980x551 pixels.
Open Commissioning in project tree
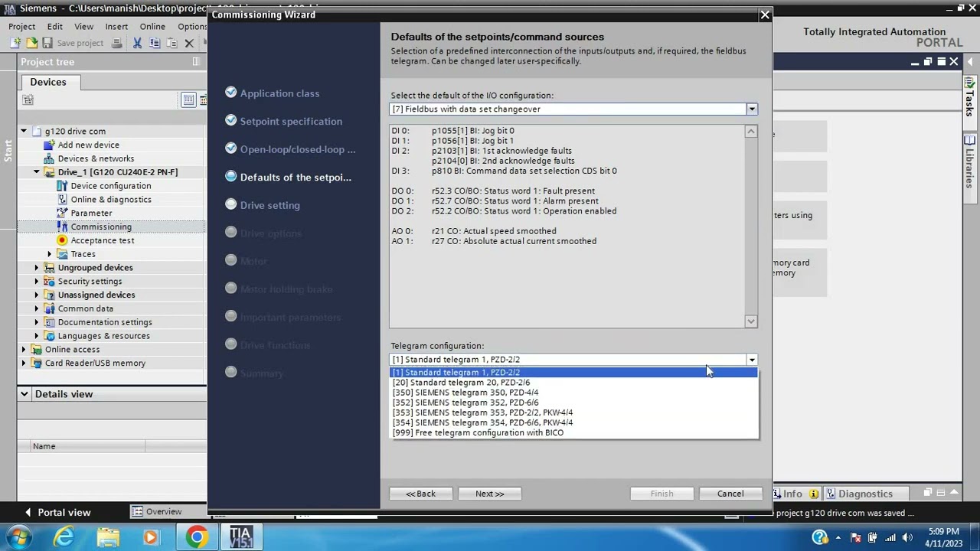101,227
